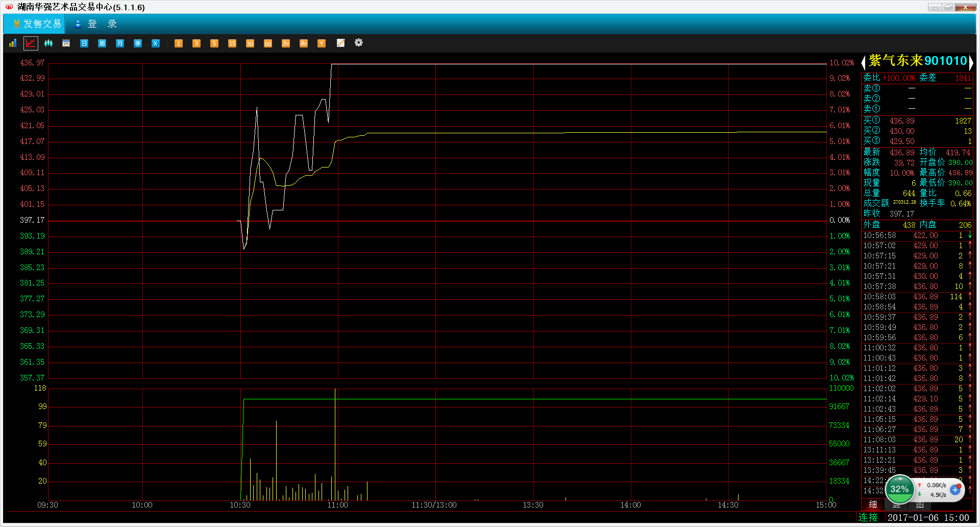The width and height of the screenshot is (980, 527).
Task: Click the blue X period icon
Action: [x=156, y=43]
